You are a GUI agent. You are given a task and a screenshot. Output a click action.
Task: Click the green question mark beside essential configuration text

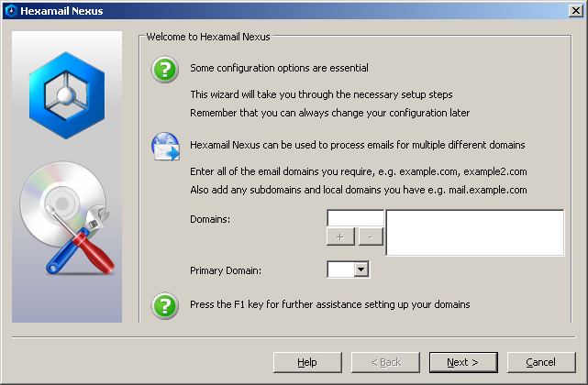point(165,70)
